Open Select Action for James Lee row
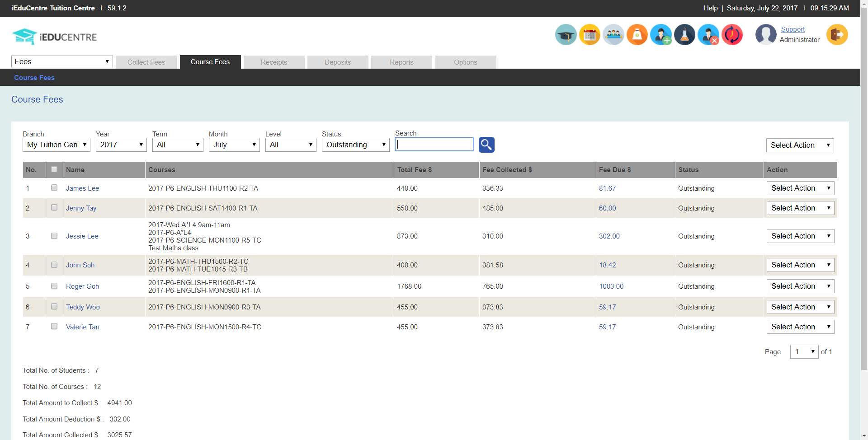 [801, 188]
